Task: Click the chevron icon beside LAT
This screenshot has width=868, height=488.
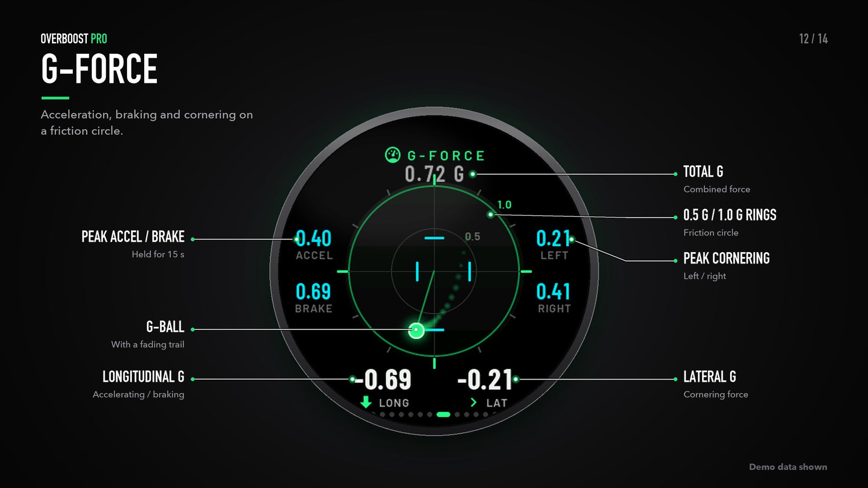Action: point(474,402)
